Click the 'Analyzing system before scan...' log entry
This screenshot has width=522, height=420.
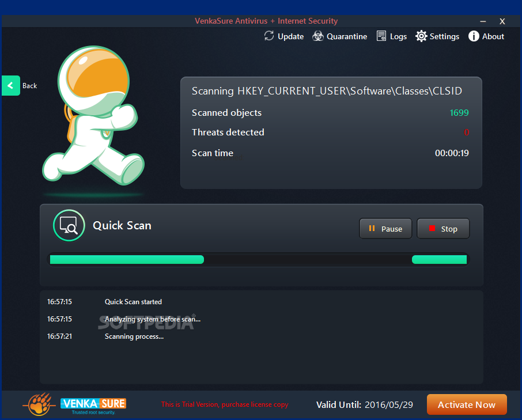pos(153,319)
